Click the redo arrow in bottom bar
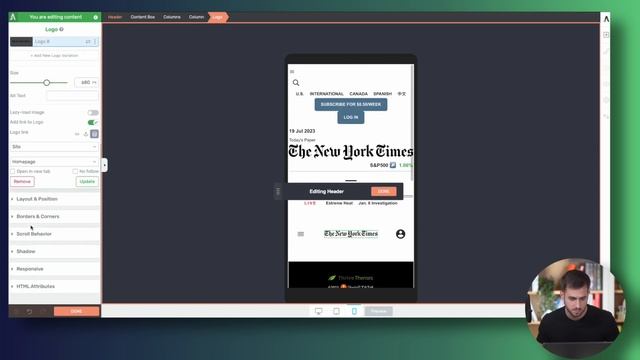The width and height of the screenshot is (640, 360). point(43,311)
